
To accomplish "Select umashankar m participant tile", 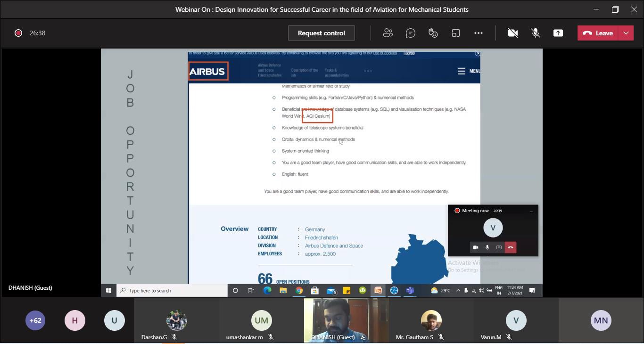I will (261, 320).
